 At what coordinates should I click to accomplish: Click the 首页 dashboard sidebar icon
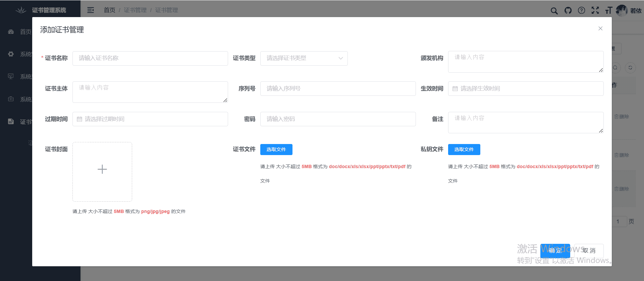(11, 32)
